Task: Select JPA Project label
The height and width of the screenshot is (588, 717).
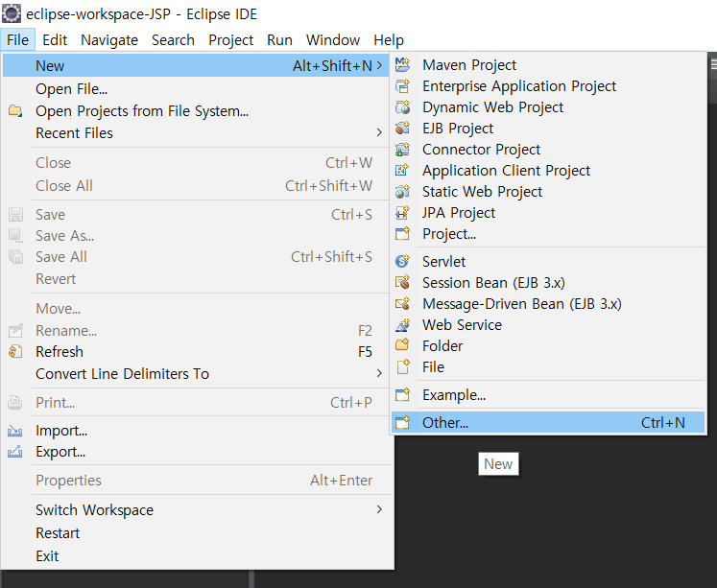Action: 459,212
